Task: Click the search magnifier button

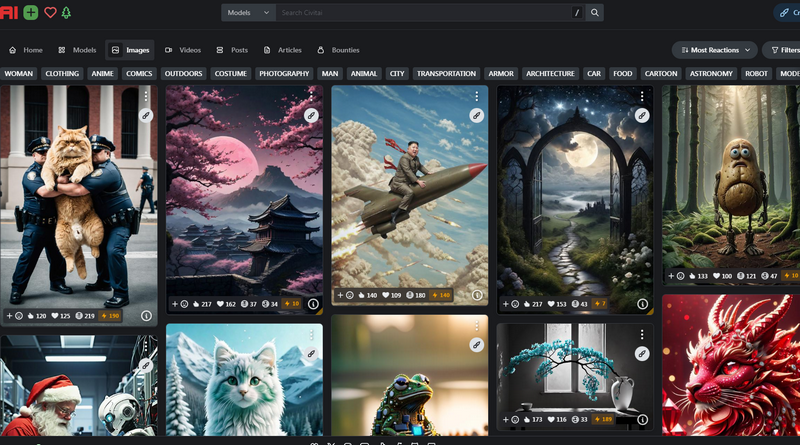Action: tap(595, 13)
